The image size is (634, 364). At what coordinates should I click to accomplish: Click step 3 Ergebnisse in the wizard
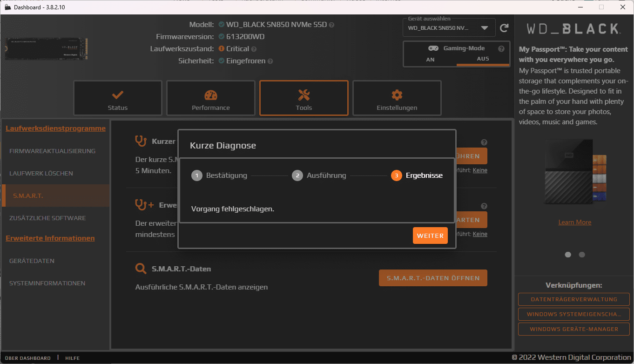coord(417,175)
